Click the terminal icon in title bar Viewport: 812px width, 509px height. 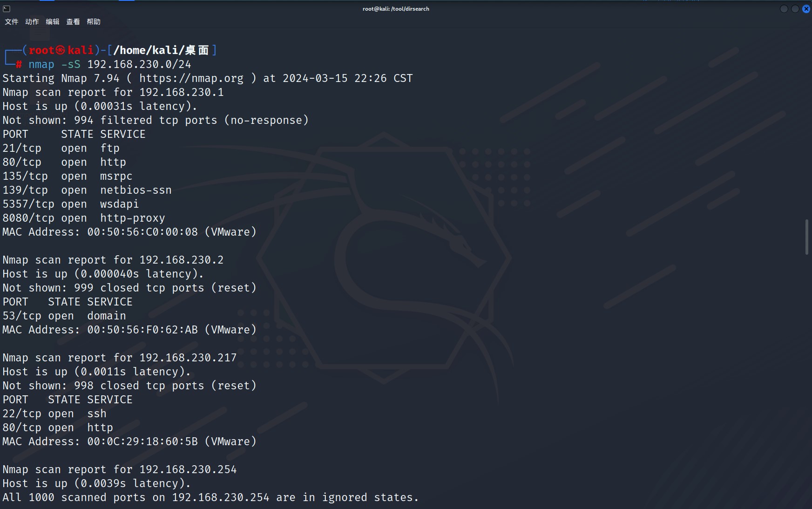[x=7, y=9]
